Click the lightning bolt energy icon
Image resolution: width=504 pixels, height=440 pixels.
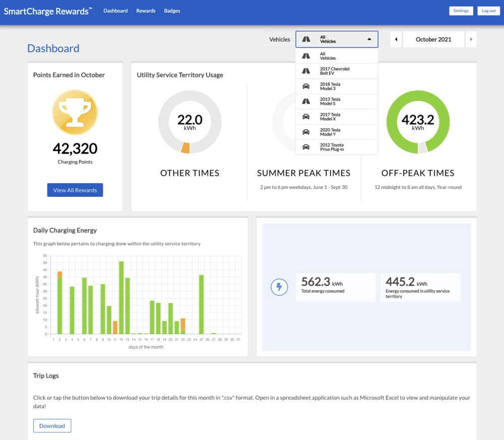click(x=279, y=287)
